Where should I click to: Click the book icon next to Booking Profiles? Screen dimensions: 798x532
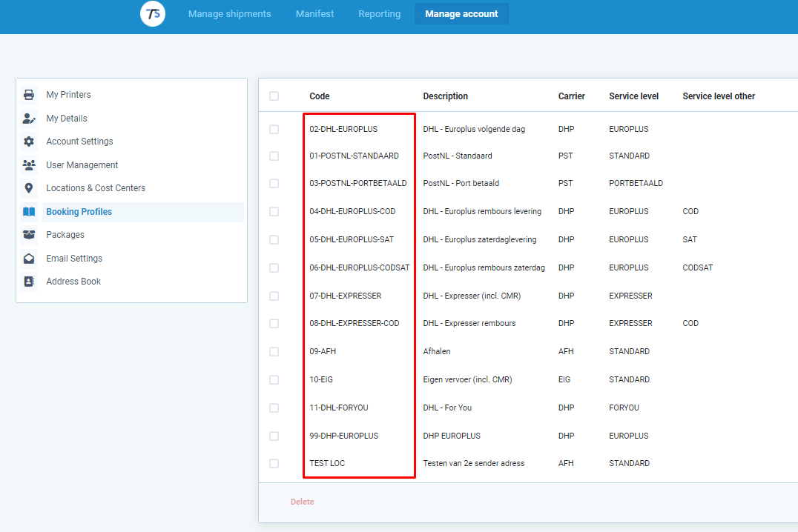[30, 211]
